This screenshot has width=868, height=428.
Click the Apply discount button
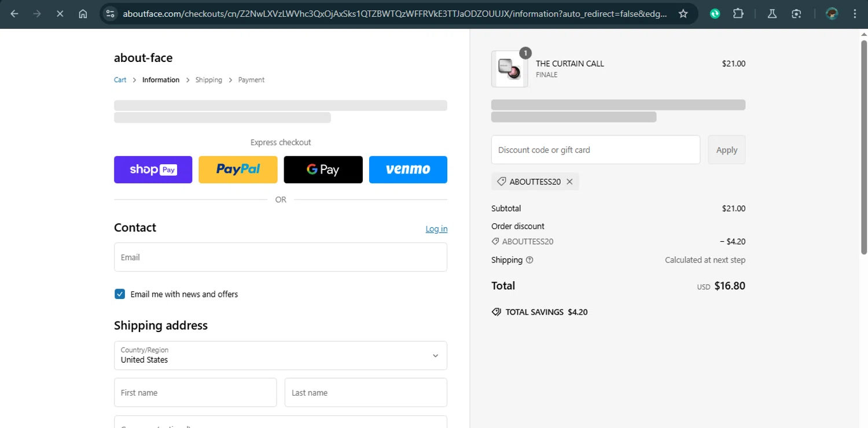pyautogui.click(x=727, y=150)
